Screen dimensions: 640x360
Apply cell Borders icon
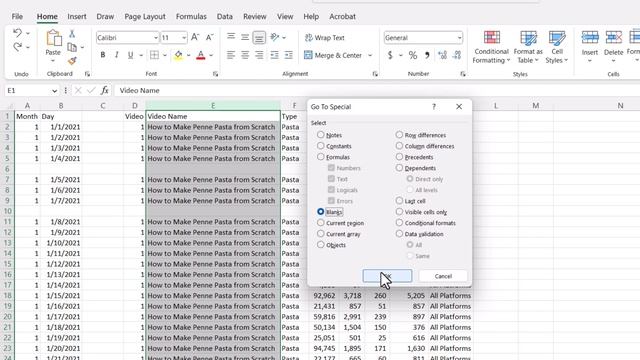(154, 55)
